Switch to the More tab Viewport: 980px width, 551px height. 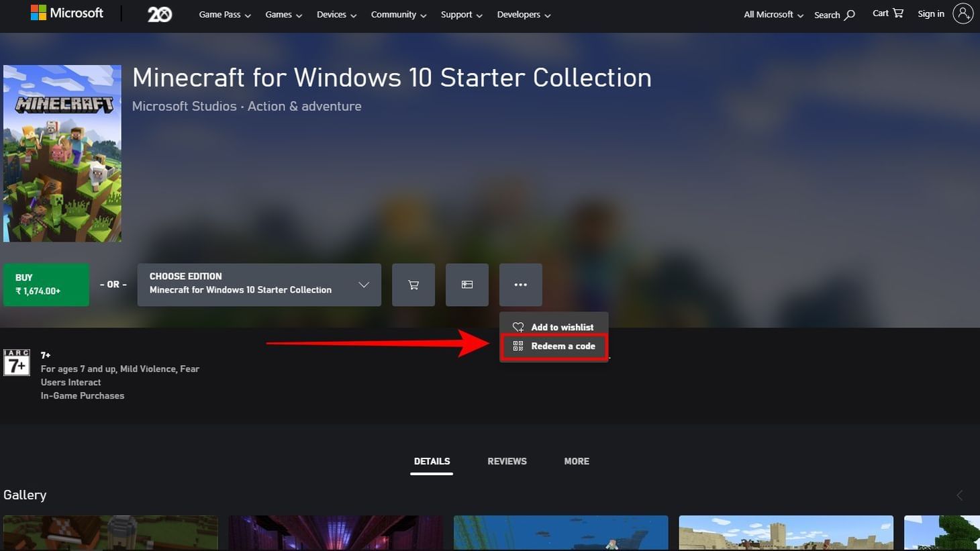[577, 461]
